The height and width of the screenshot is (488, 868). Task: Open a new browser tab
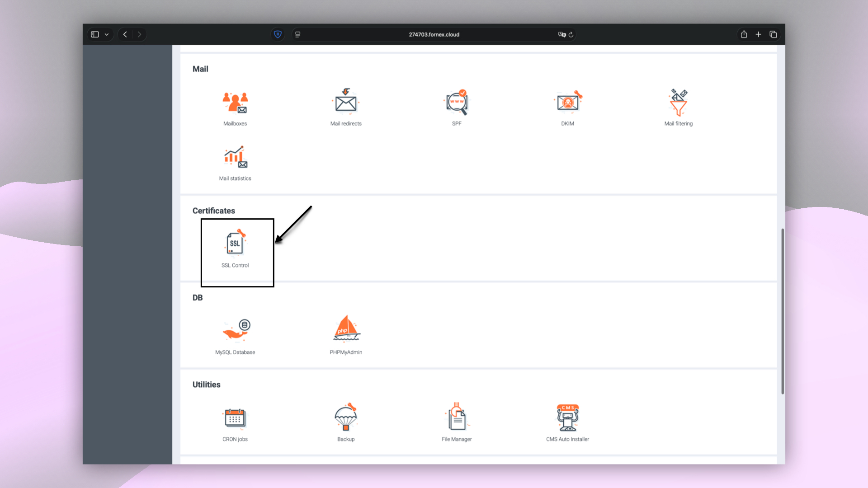click(x=758, y=34)
